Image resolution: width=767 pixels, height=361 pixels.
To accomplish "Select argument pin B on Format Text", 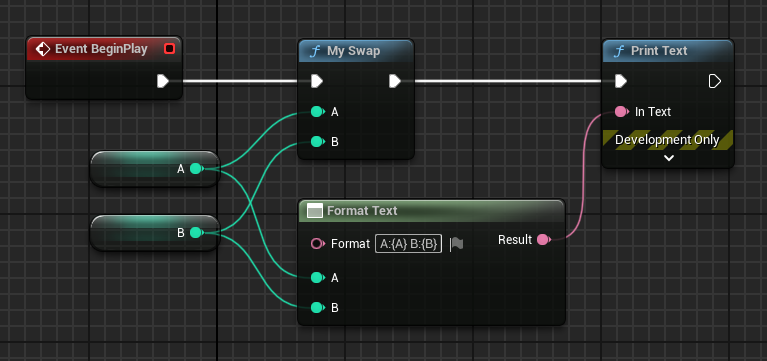I will [317, 308].
